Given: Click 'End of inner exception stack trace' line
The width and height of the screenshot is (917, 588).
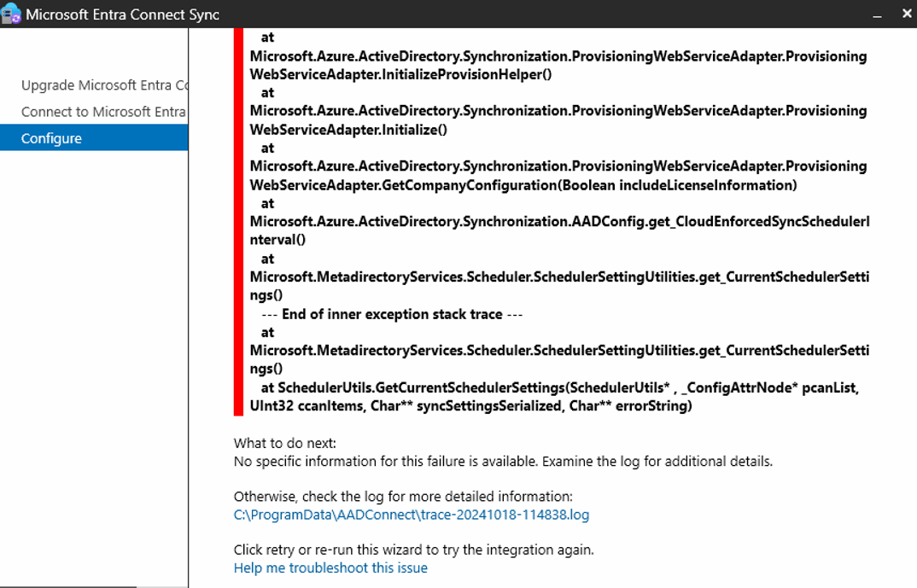Looking at the screenshot, I should coord(392,314).
